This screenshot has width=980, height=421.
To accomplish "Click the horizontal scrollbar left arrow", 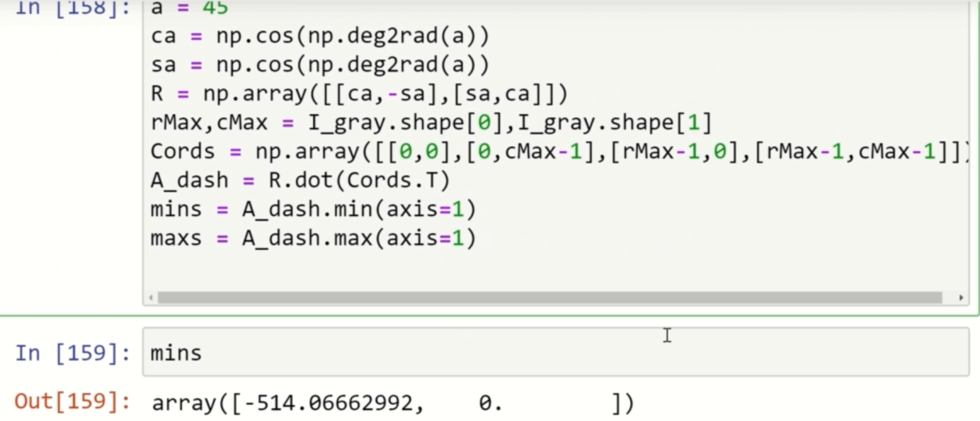I will pyautogui.click(x=151, y=299).
